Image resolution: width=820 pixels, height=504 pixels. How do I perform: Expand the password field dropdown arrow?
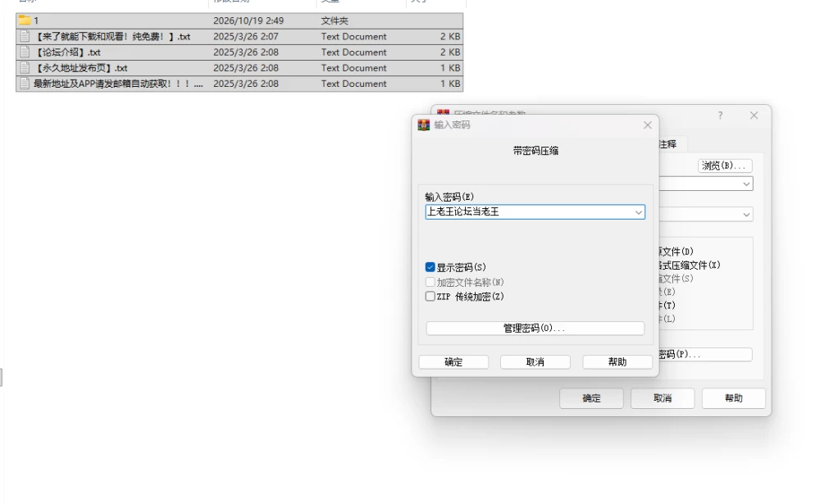tap(639, 212)
